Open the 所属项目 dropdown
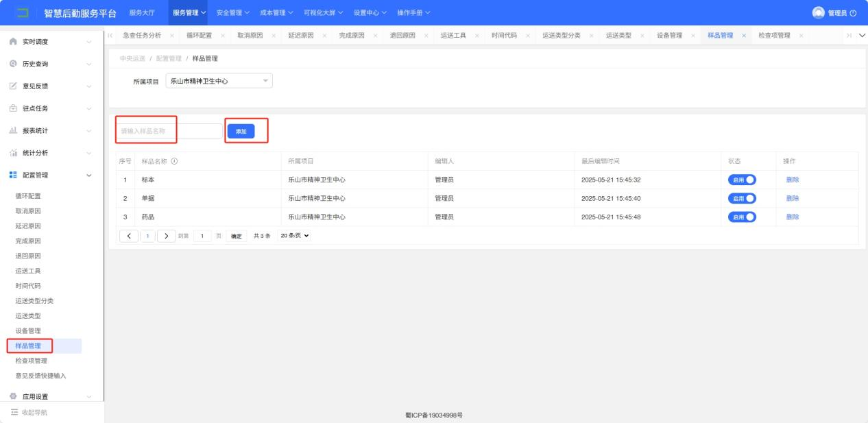 coord(219,81)
